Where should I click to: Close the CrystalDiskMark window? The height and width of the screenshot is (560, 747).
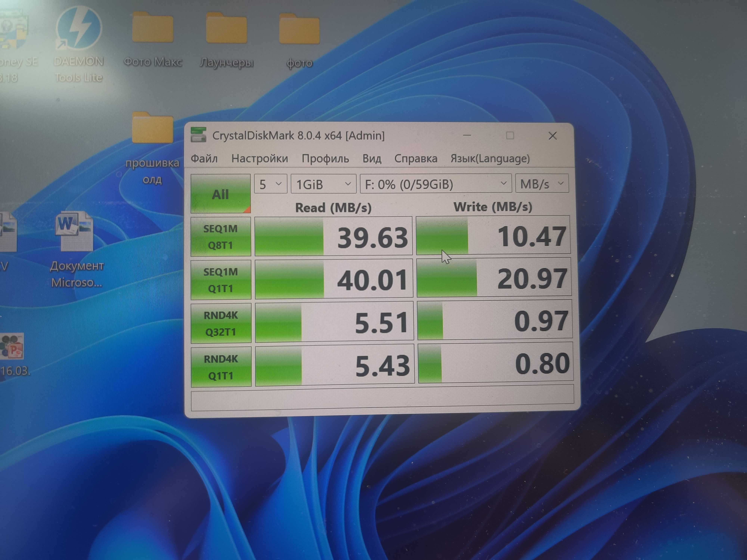(x=552, y=136)
